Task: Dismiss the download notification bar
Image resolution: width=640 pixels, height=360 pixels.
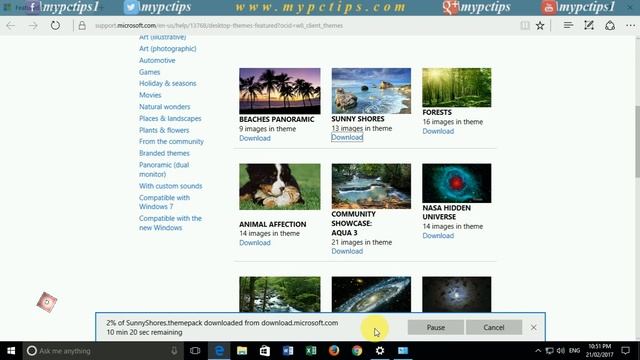Action: point(533,327)
